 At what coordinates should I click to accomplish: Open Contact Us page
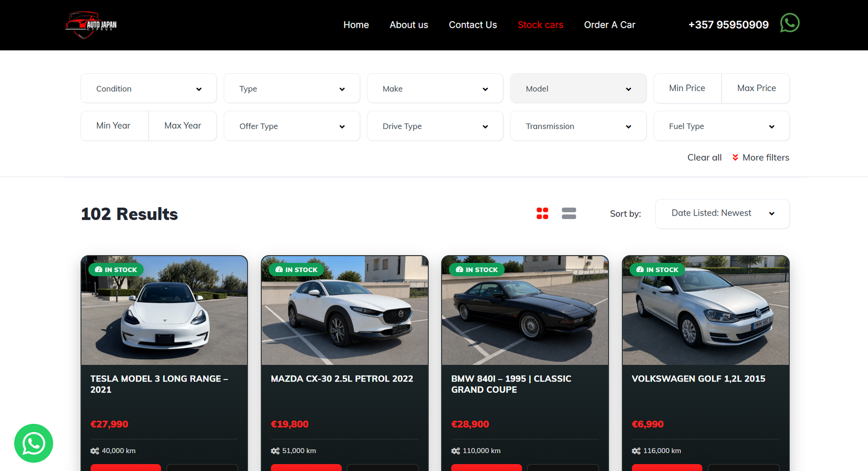tap(473, 25)
